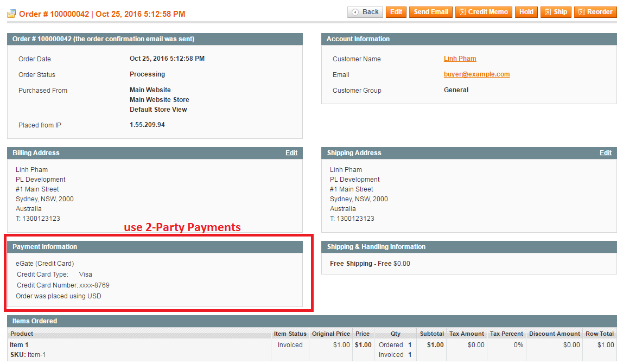Click the Discount Amount column header

click(554, 334)
